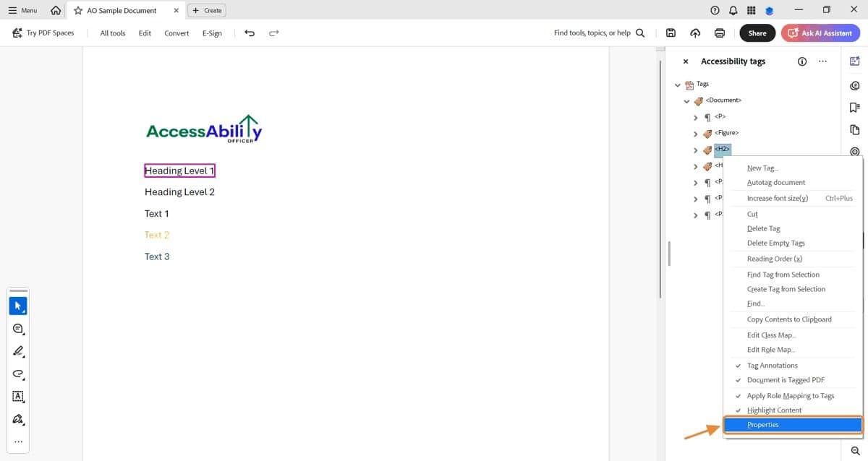Select the pencil drawing tool
Image resolution: width=868 pixels, height=461 pixels.
(x=18, y=351)
